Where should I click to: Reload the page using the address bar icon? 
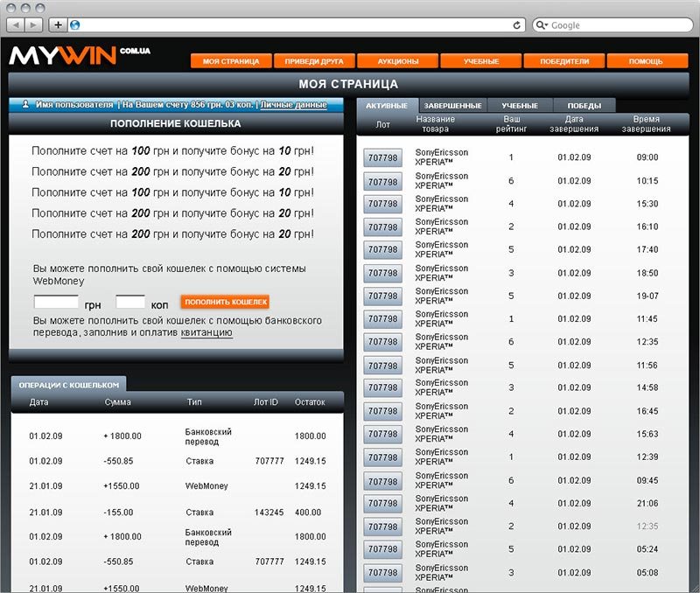pyautogui.click(x=517, y=25)
